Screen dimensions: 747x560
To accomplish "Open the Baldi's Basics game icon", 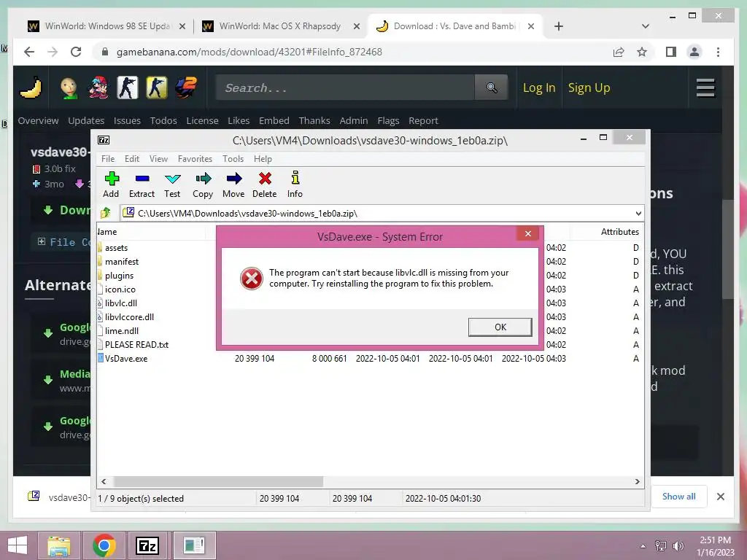I will click(x=69, y=87).
